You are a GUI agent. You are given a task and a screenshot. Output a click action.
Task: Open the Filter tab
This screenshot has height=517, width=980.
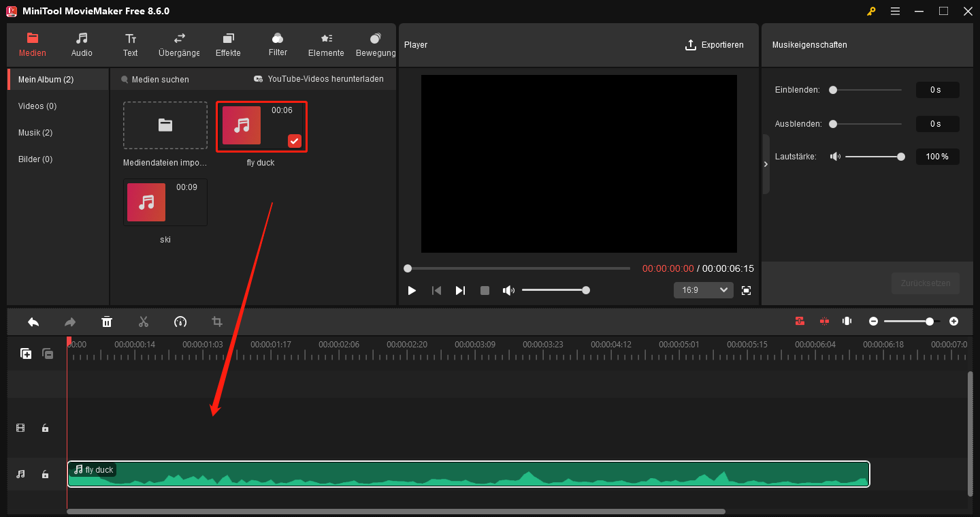278,44
